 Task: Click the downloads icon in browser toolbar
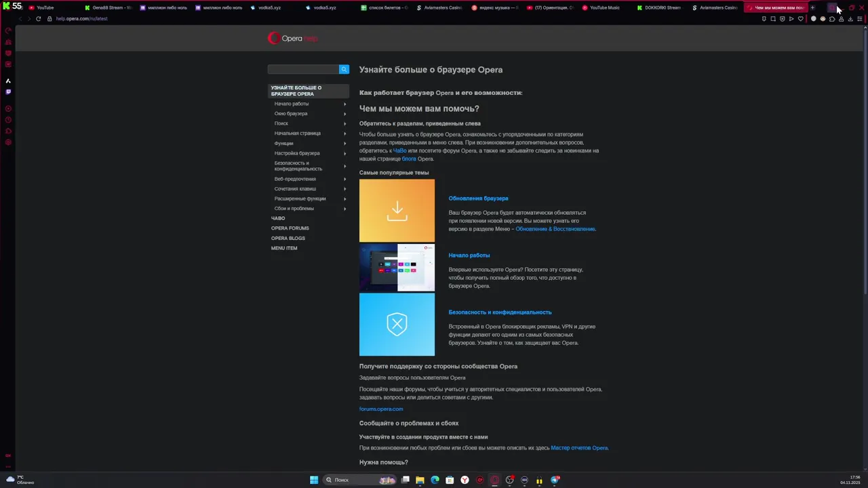850,19
